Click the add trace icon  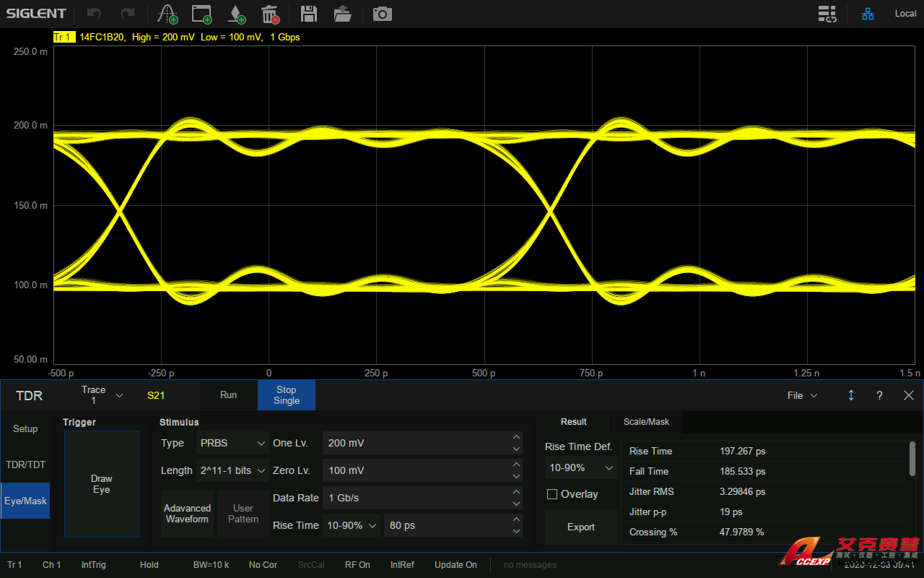click(167, 14)
